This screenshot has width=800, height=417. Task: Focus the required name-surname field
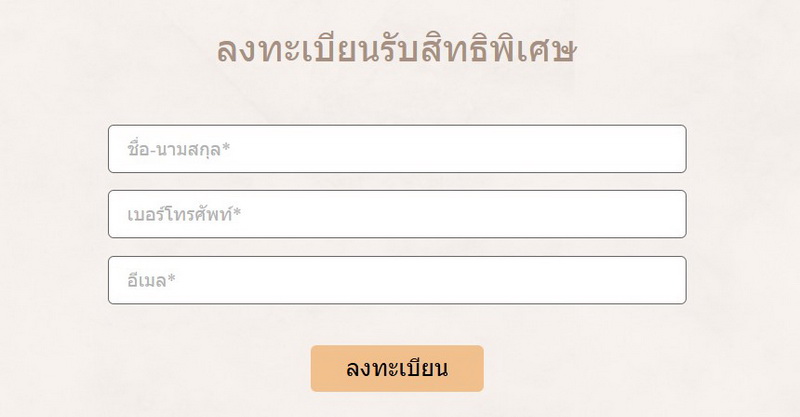pyautogui.click(x=397, y=149)
